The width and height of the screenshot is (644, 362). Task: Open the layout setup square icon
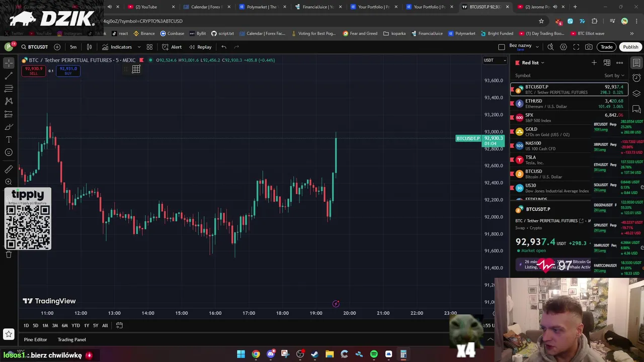coord(502,47)
